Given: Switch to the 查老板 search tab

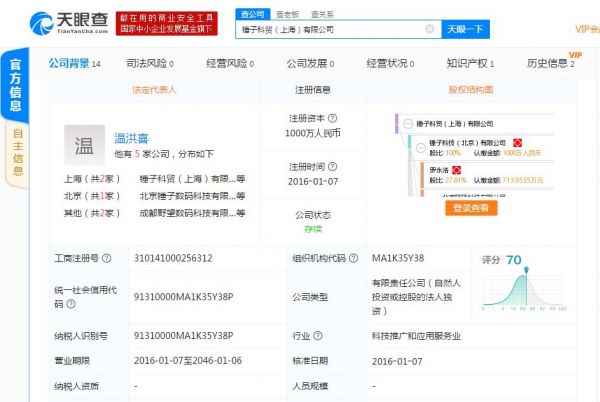Looking at the screenshot, I should [x=287, y=15].
